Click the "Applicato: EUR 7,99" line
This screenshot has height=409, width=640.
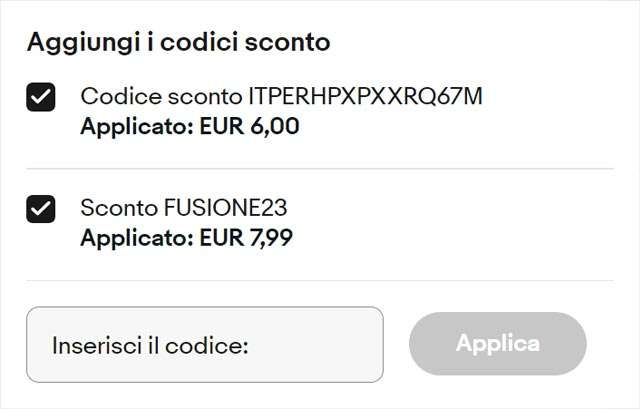pos(187,238)
